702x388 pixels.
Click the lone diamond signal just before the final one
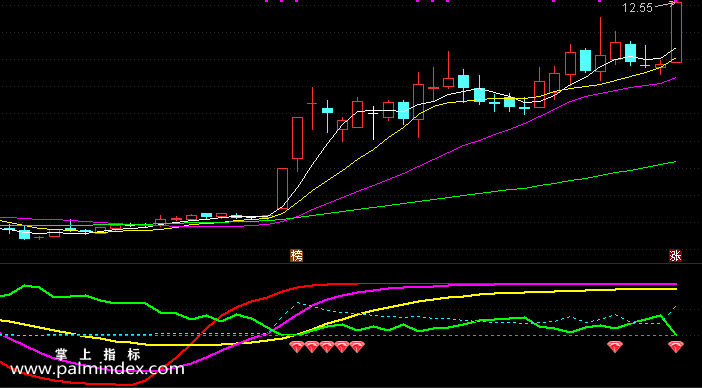[615, 346]
